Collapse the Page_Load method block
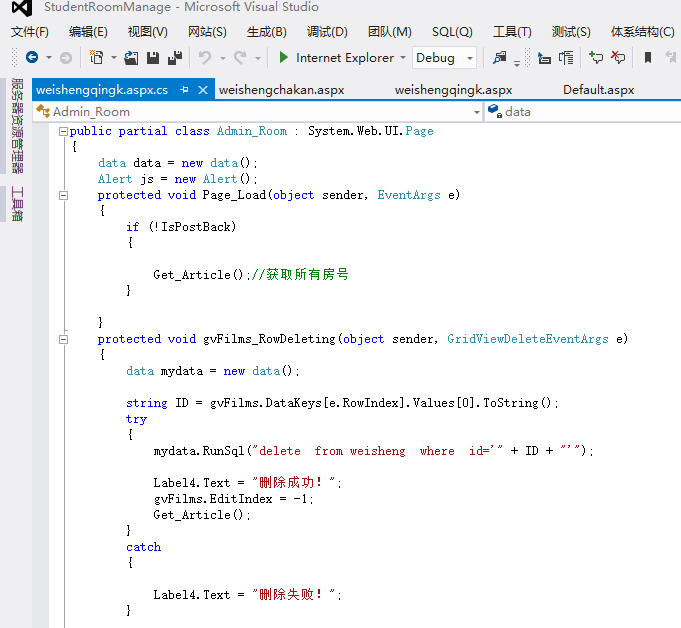681x628 pixels. pos(63,195)
